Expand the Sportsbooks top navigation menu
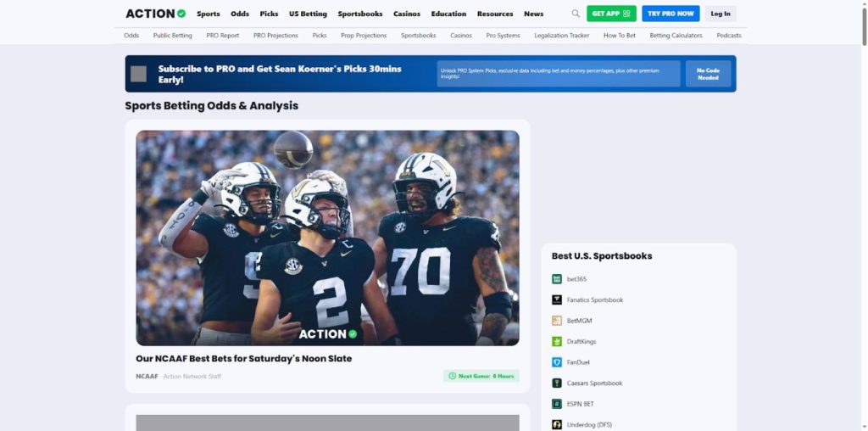868x431 pixels. (359, 14)
